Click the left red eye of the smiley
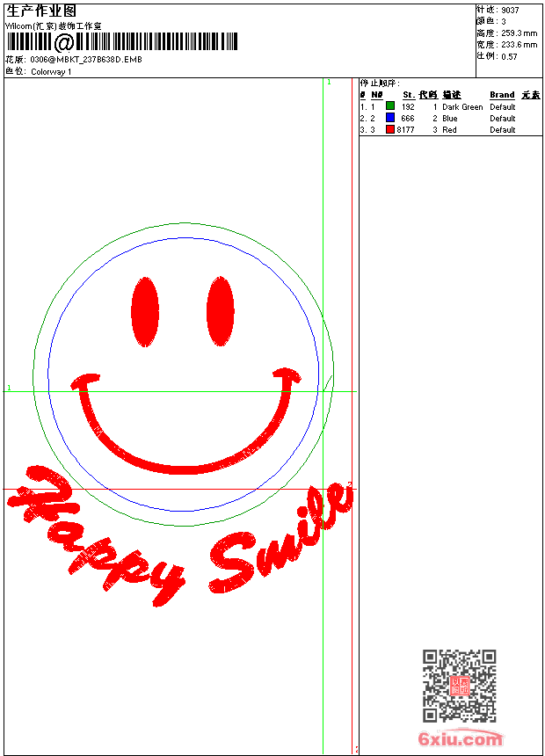The height and width of the screenshot is (756, 545). click(144, 311)
